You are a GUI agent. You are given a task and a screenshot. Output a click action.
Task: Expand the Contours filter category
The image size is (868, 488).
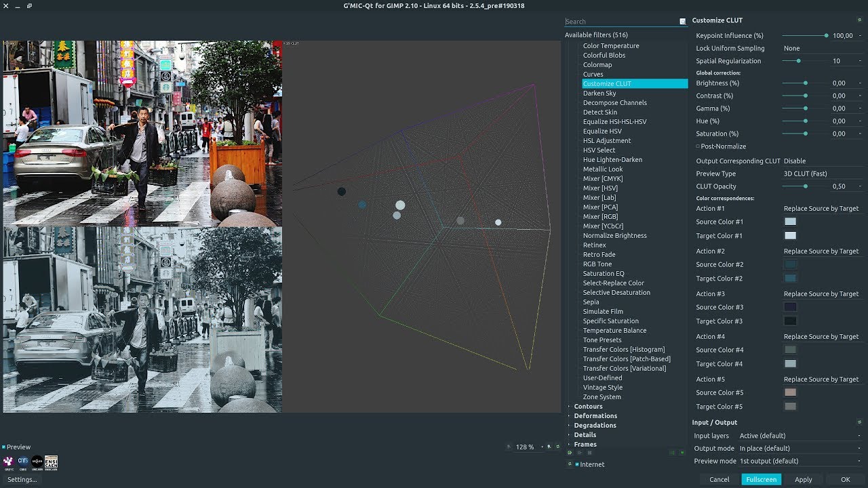[x=570, y=407]
